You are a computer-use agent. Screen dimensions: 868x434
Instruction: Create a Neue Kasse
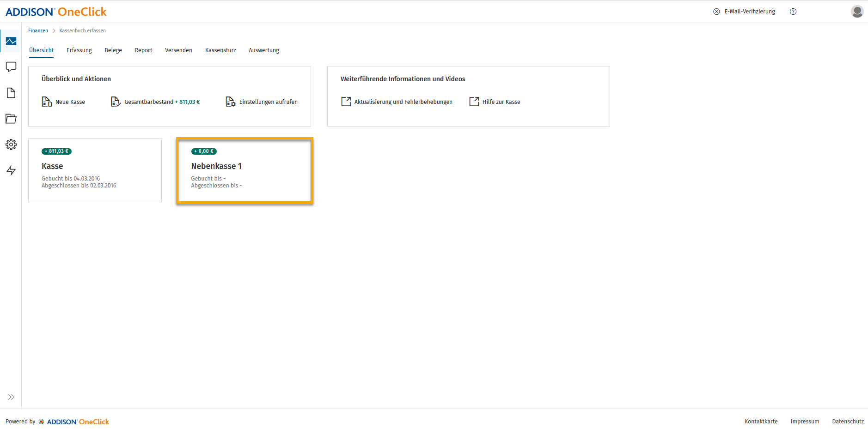pos(70,102)
